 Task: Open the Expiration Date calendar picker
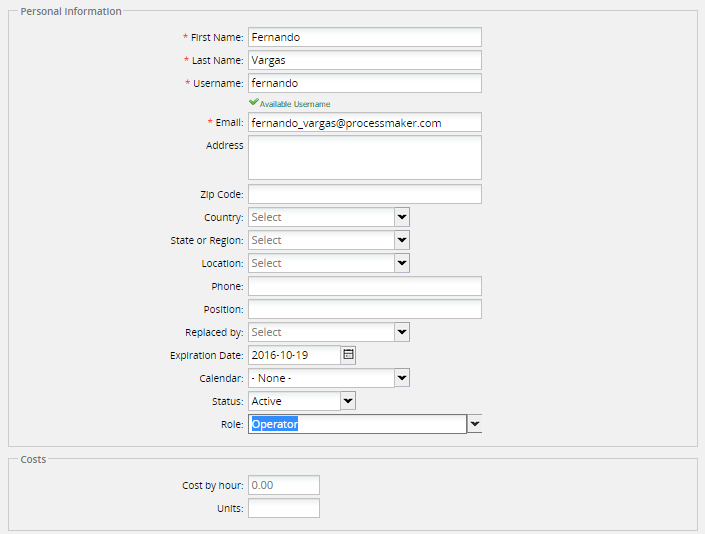tap(348, 355)
